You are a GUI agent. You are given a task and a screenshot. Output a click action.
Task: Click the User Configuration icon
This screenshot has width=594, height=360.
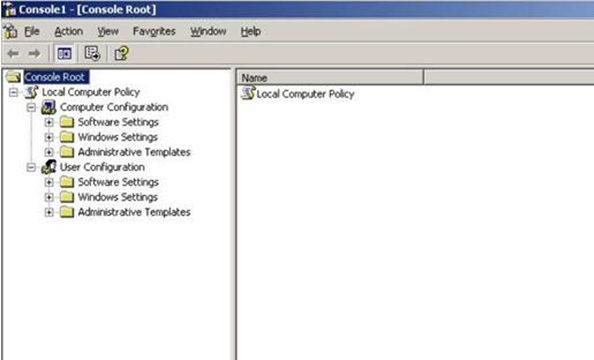(49, 167)
